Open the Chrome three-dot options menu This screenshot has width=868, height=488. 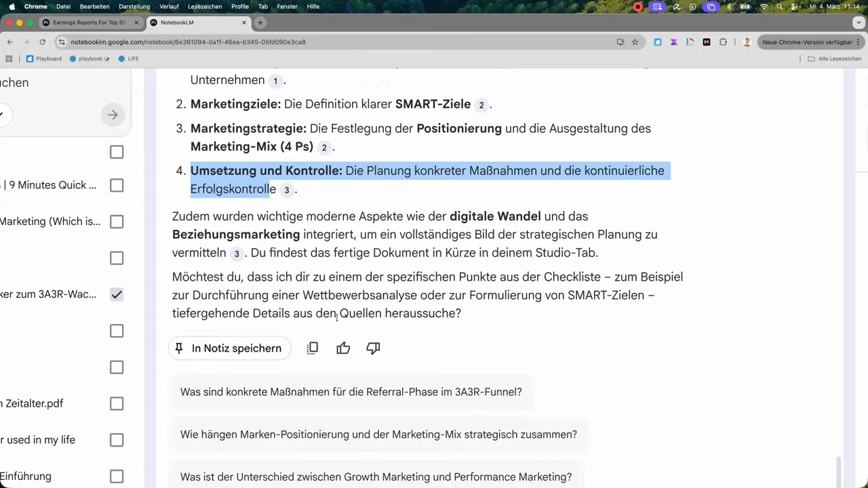pos(859,41)
